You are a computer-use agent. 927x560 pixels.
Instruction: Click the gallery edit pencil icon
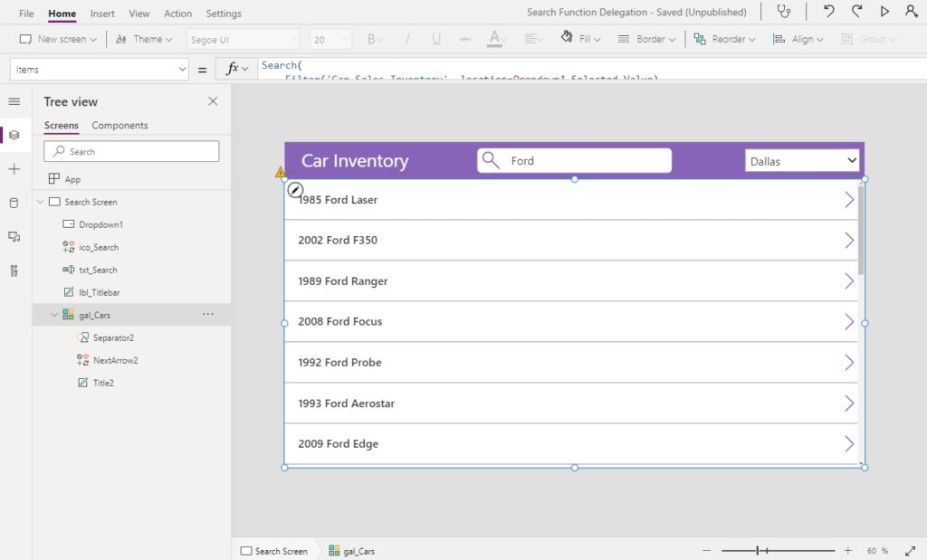click(x=295, y=190)
